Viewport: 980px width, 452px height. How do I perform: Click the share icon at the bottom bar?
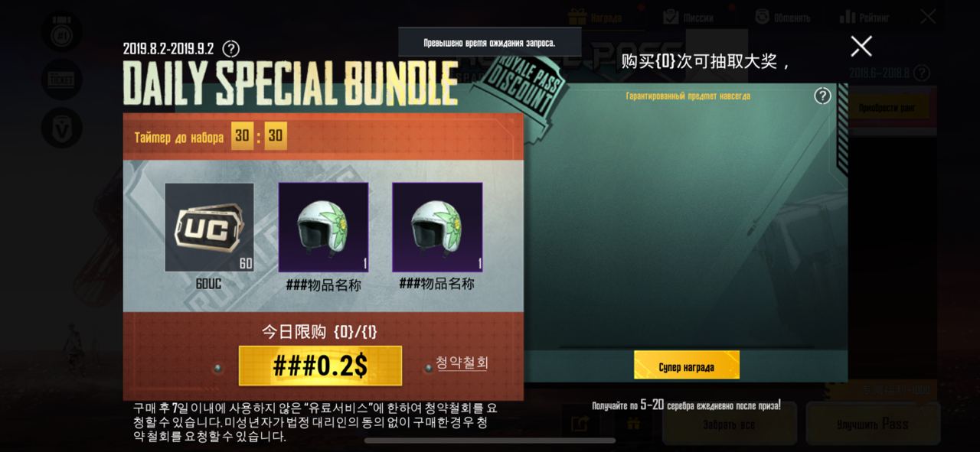click(580, 423)
